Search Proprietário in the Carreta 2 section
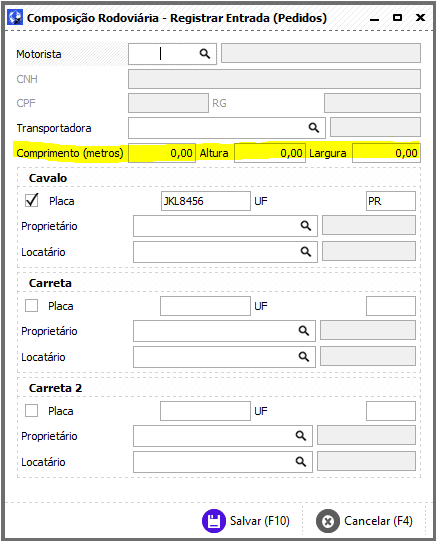The width and height of the screenshot is (436, 541). click(x=301, y=436)
